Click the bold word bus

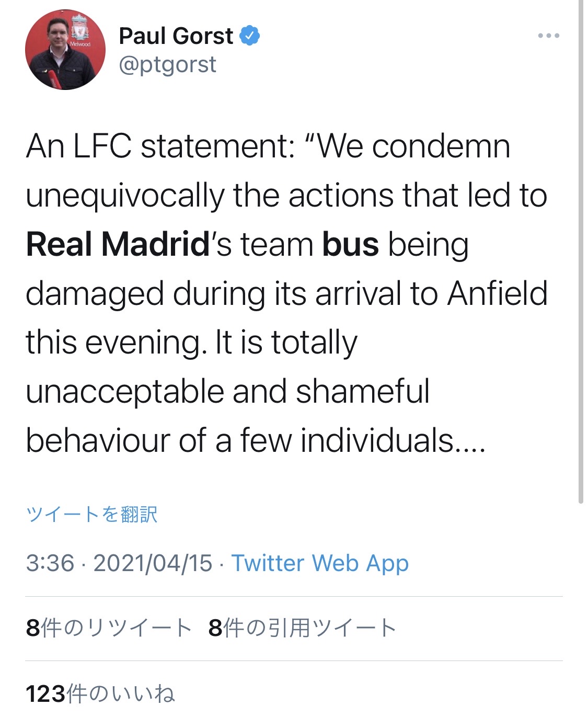350,244
